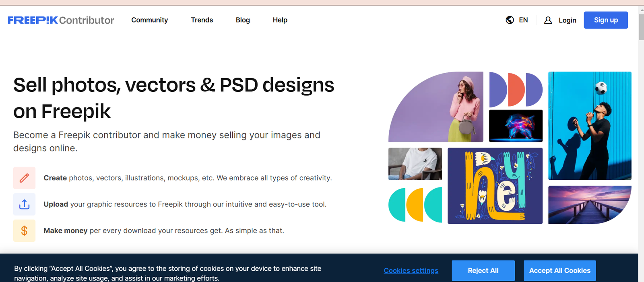Screen dimensions: 644x282
Task: Click the globe language icon
Action: (510, 20)
